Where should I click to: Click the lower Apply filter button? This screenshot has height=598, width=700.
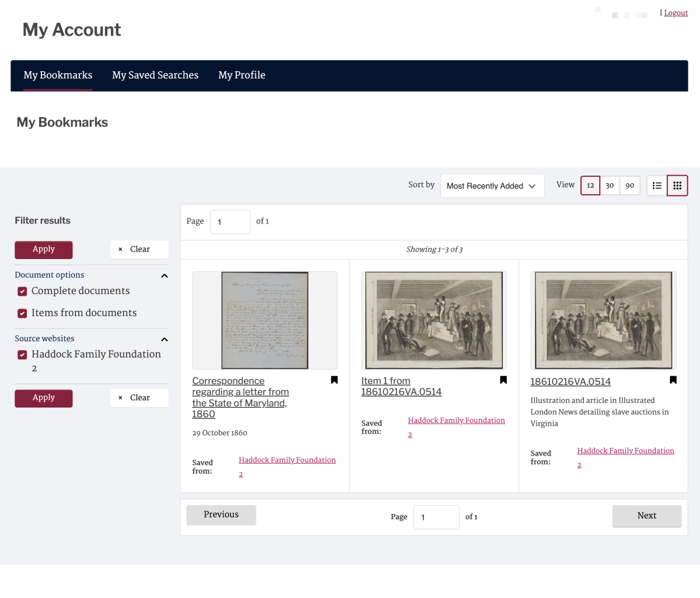44,398
